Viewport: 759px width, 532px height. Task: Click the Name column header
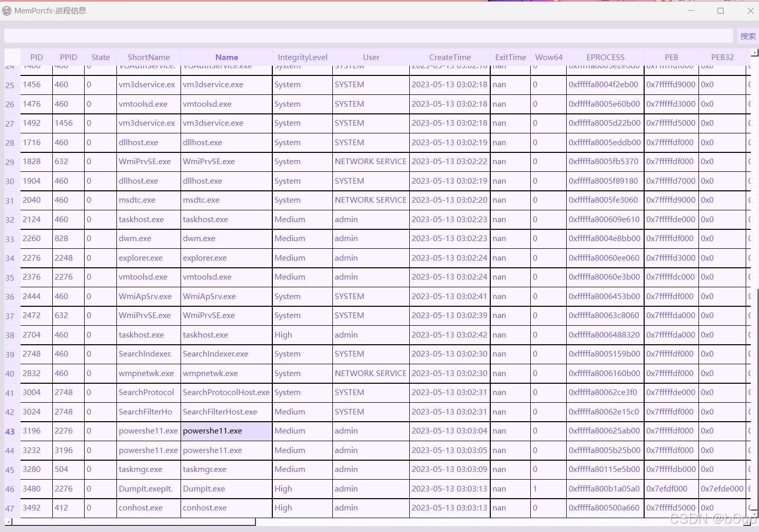click(x=227, y=57)
